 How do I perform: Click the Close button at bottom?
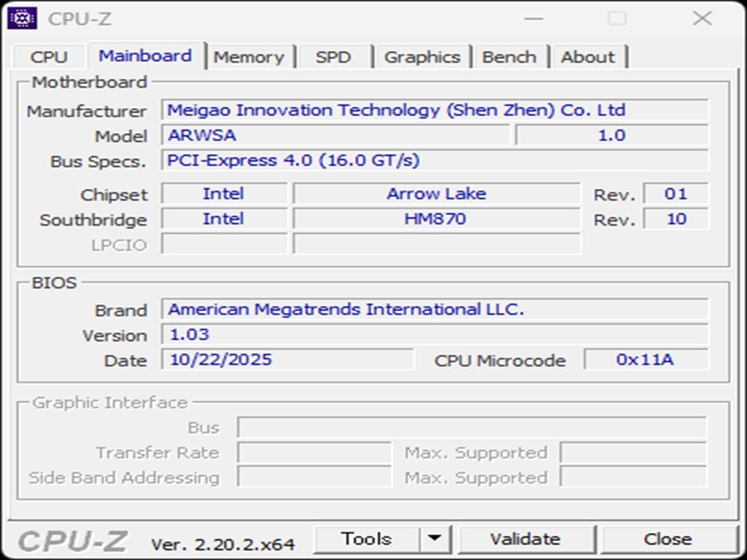click(668, 539)
